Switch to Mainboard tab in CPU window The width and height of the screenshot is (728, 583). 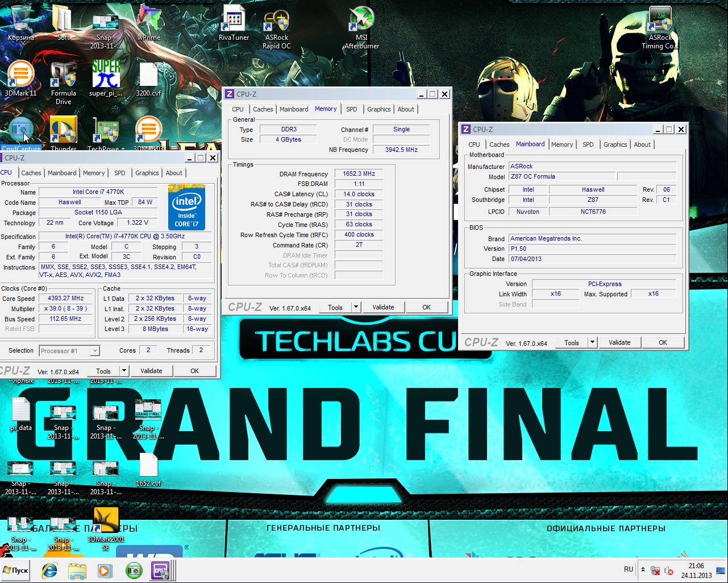tap(62, 173)
